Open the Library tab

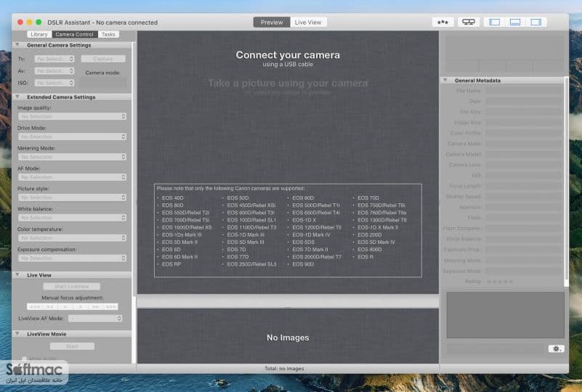click(39, 34)
